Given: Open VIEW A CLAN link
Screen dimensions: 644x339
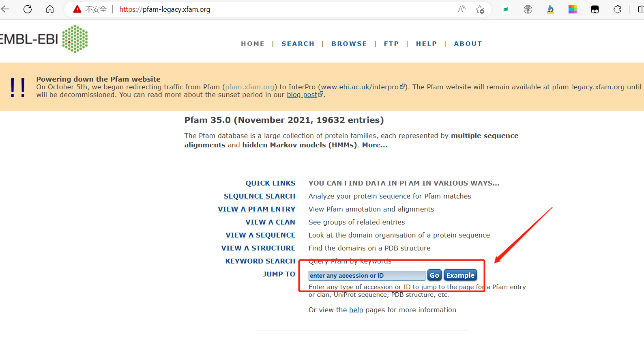Looking at the screenshot, I should click(270, 222).
